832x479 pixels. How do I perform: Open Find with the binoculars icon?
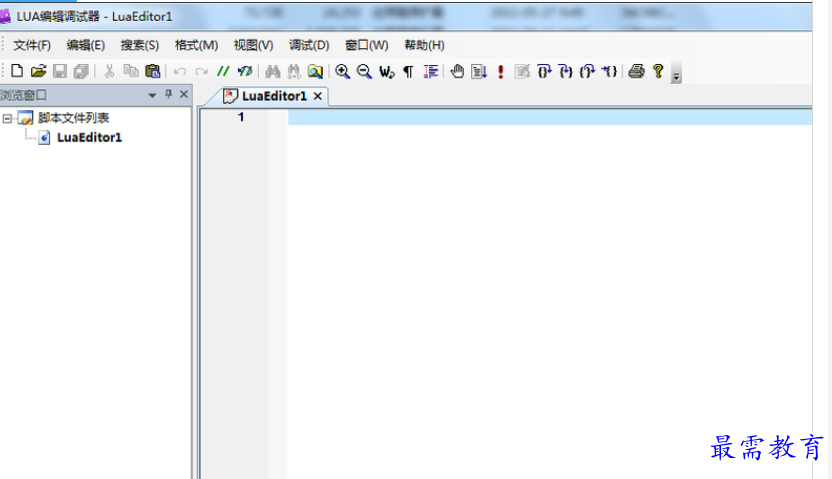273,71
